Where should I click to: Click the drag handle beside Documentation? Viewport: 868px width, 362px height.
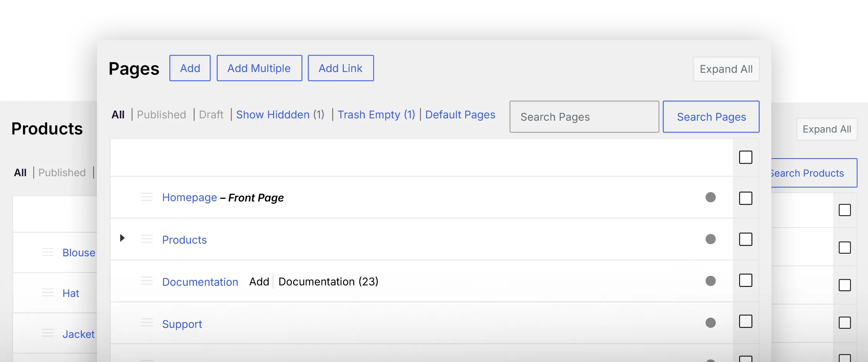pos(146,281)
